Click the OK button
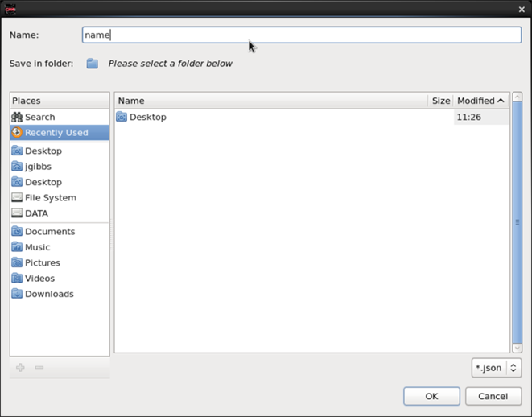Viewport: 532px width, 417px height. (431, 396)
